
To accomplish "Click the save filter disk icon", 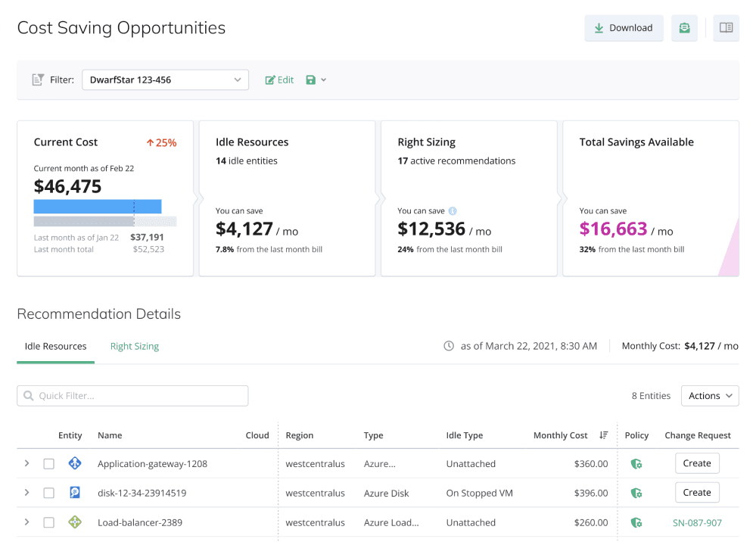I will (x=311, y=80).
